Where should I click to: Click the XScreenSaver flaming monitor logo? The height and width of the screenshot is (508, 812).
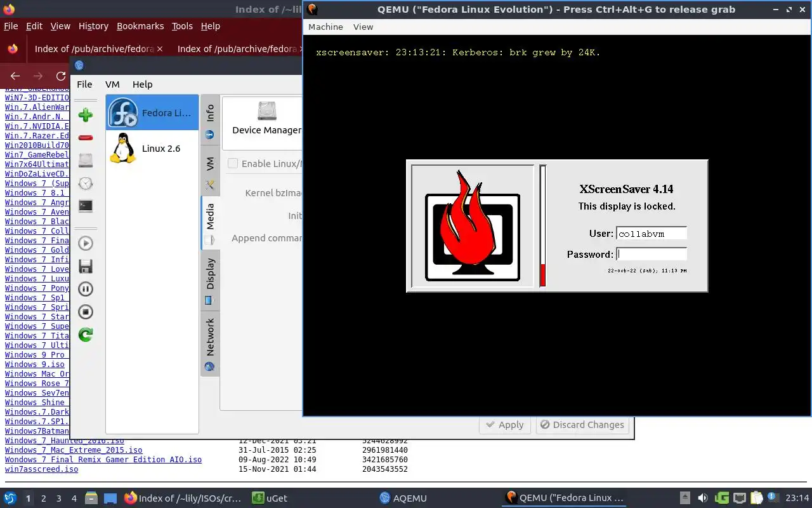[473, 225]
